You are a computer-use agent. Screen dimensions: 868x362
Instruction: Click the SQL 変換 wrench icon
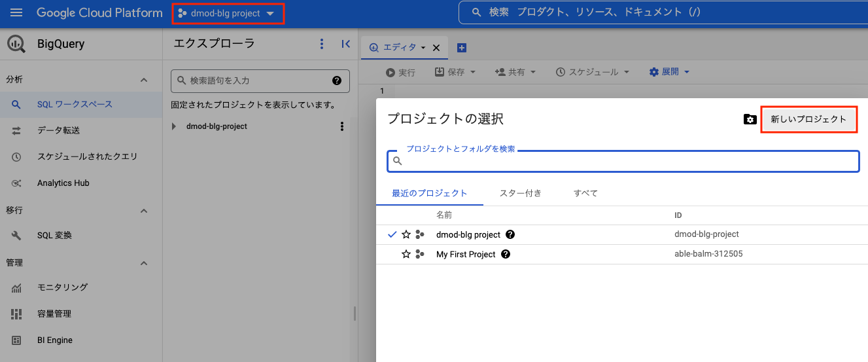(16, 236)
